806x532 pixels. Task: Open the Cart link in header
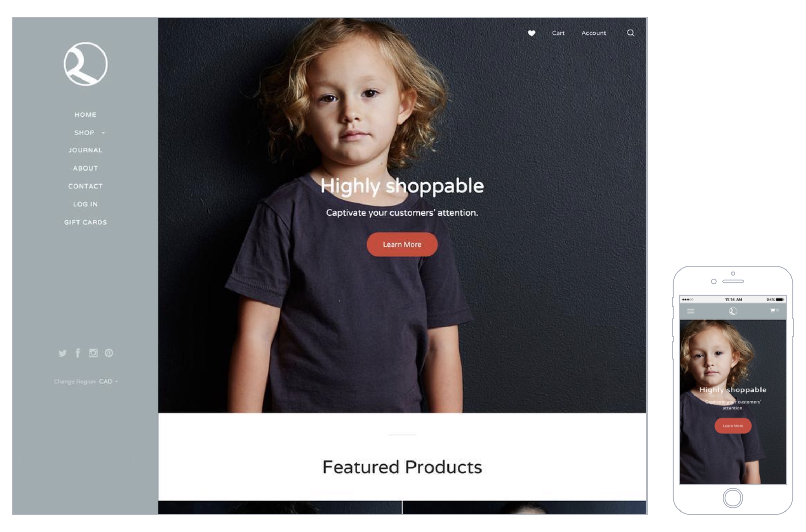click(x=558, y=33)
